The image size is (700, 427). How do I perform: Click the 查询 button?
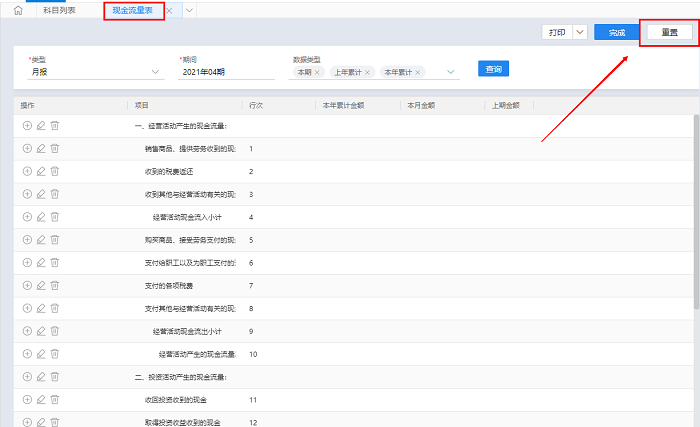point(494,69)
